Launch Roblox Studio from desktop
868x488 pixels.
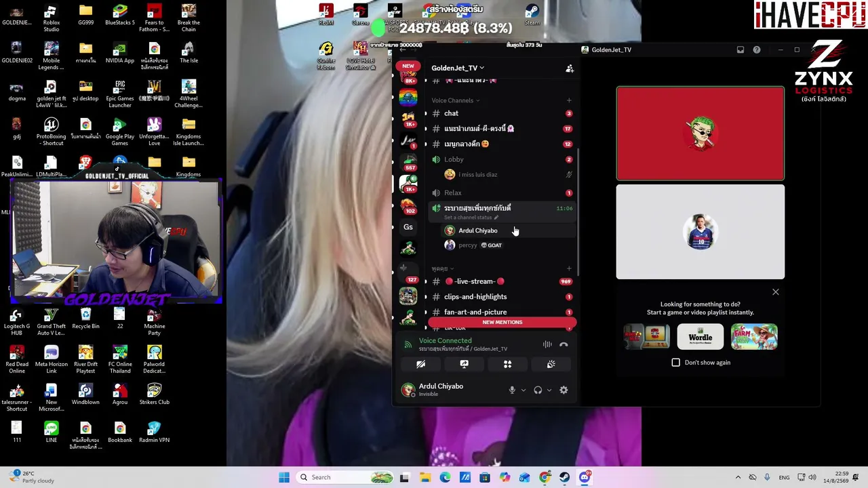(x=51, y=18)
